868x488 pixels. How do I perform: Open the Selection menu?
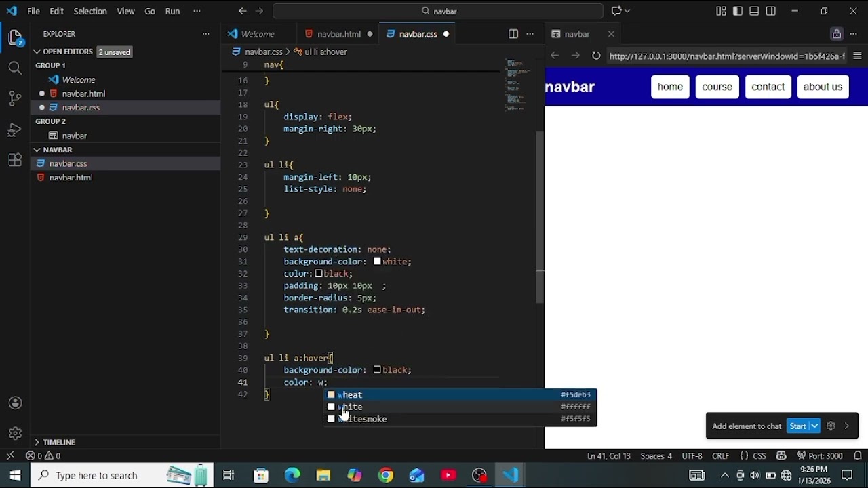[90, 11]
